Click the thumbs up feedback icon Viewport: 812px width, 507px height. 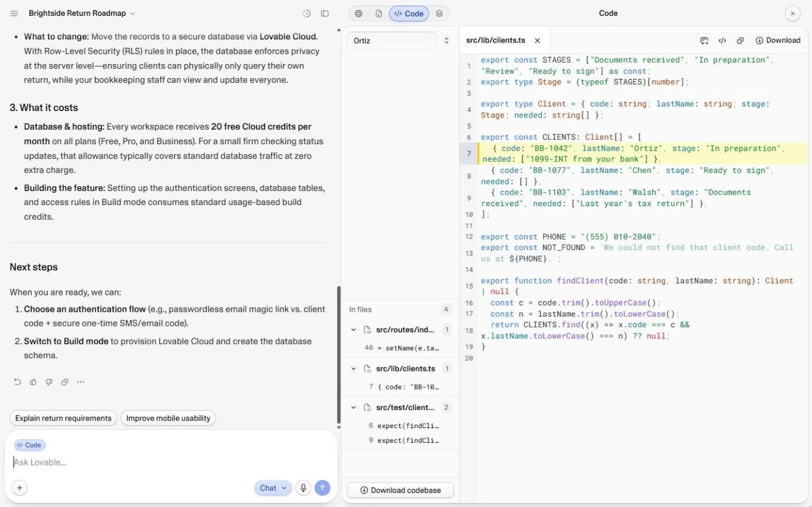(33, 382)
